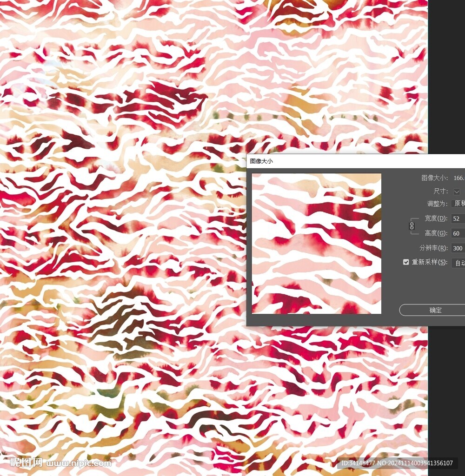This screenshot has height=476, width=465.
Task: Click the 宽度(D) label
Action: [x=436, y=218]
